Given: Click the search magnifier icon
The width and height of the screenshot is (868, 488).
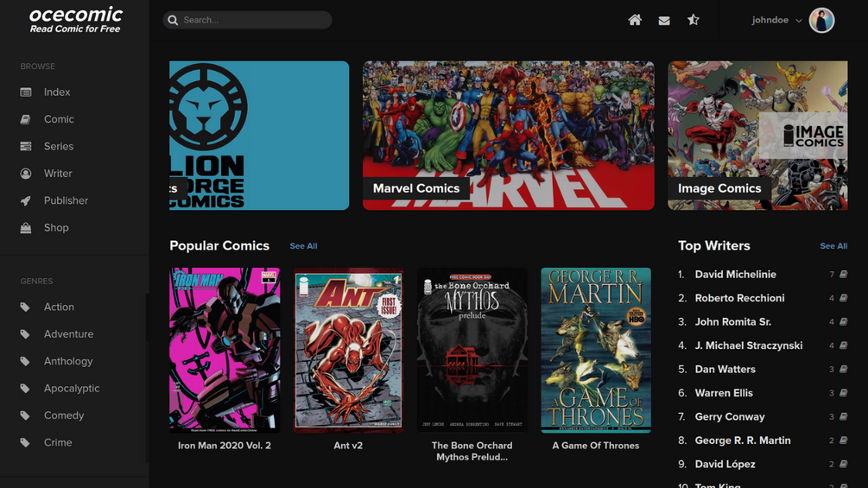Looking at the screenshot, I should coord(173,20).
